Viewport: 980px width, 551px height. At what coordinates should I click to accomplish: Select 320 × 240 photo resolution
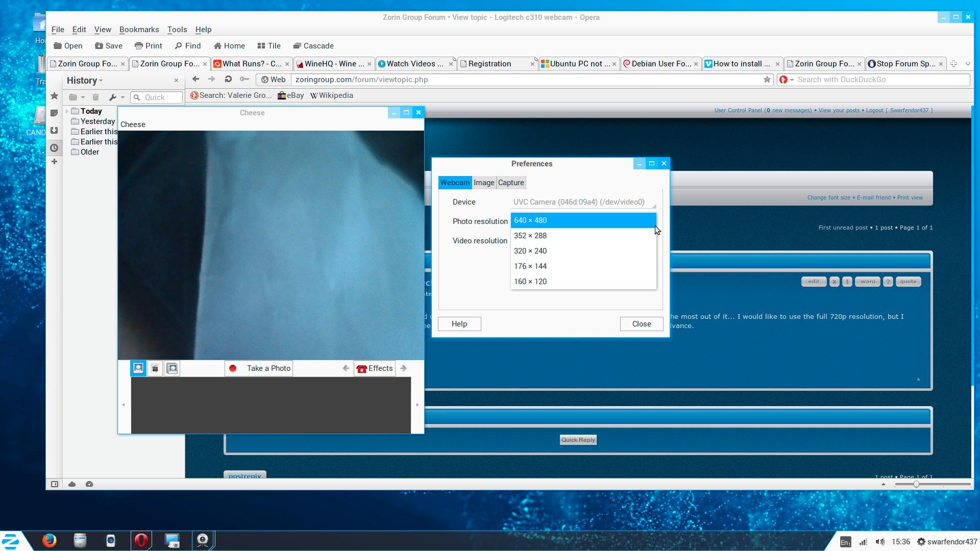[x=583, y=251]
